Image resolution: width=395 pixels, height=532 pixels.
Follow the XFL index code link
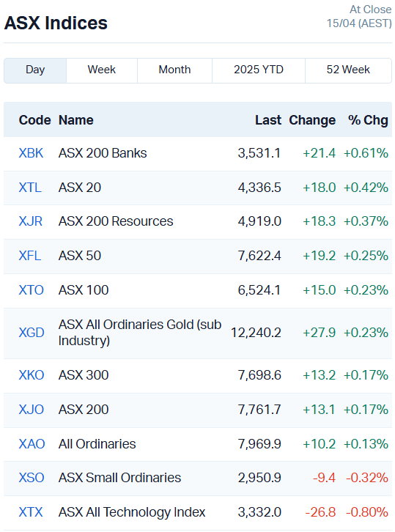pos(30,256)
